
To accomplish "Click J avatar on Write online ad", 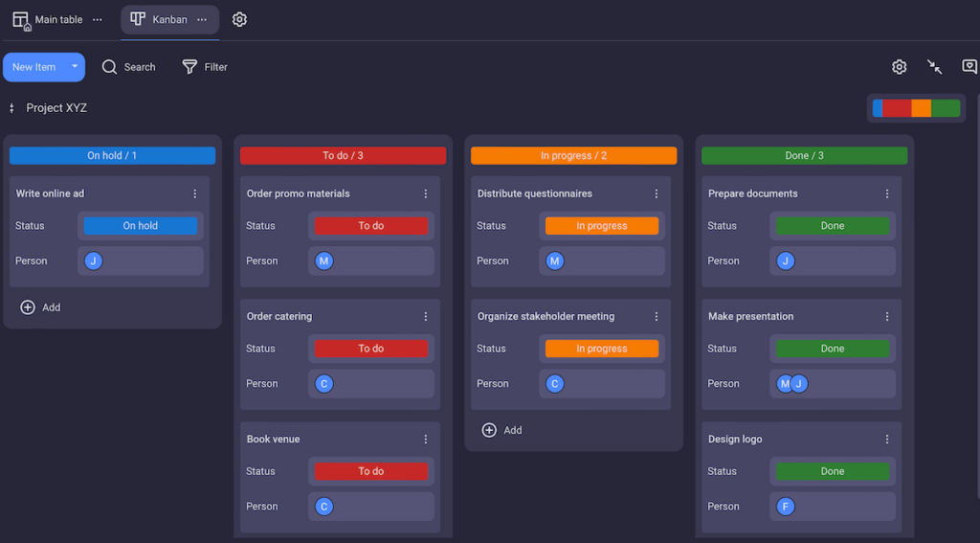I will (x=93, y=260).
